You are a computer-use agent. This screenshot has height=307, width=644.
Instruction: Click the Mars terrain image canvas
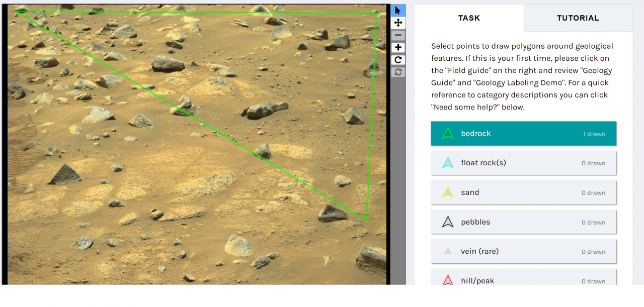(197, 144)
